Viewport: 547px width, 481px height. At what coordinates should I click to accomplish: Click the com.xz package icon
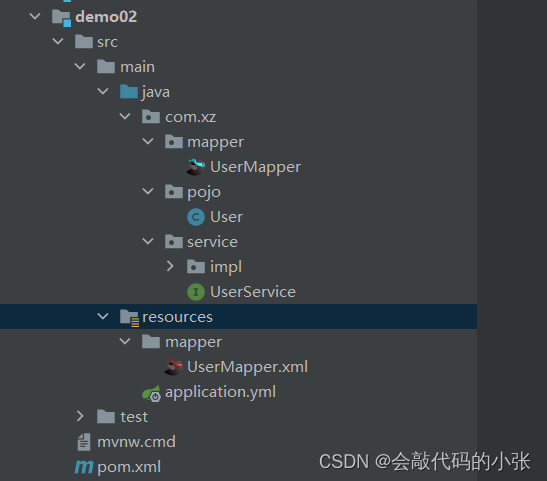click(x=151, y=117)
